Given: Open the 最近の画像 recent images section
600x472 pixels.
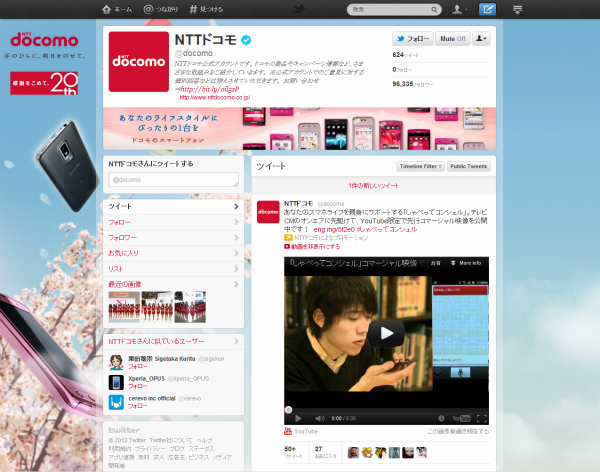Looking at the screenshot, I should (173, 284).
